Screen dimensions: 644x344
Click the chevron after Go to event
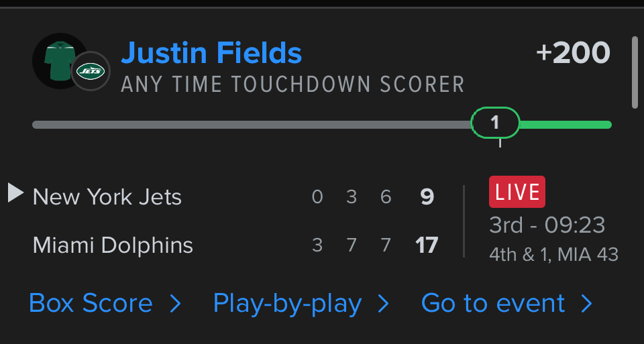click(x=587, y=304)
